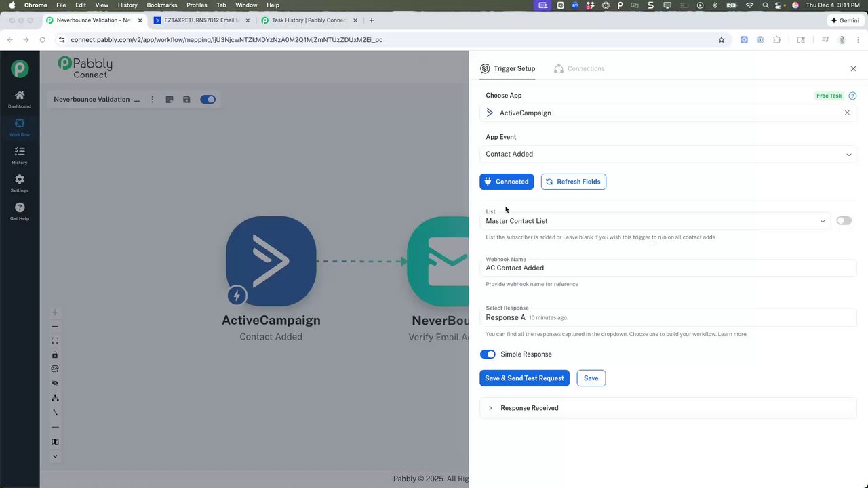Lock the workflow canvas
The image size is (868, 488).
55,355
